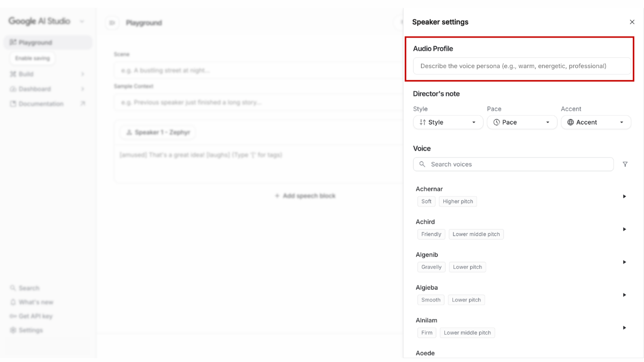
Task: Preview the Alnilam voice
Action: click(624, 328)
